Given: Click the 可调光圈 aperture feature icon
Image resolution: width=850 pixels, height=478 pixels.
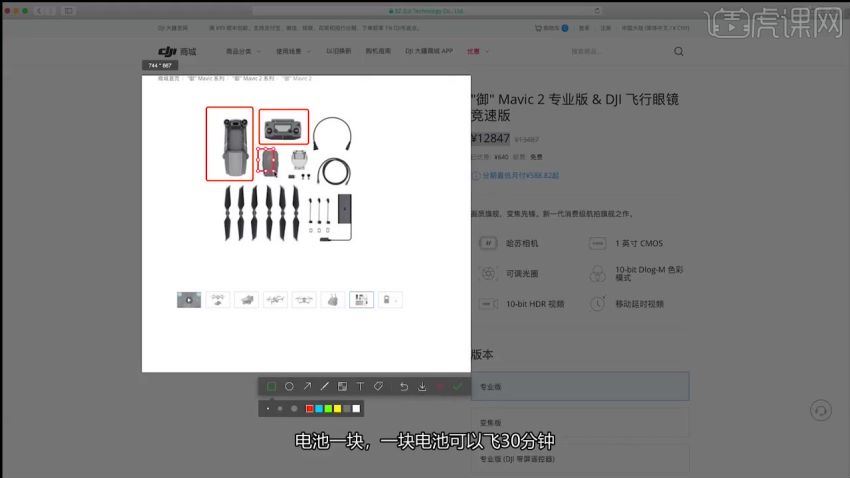Looking at the screenshot, I should pos(488,274).
